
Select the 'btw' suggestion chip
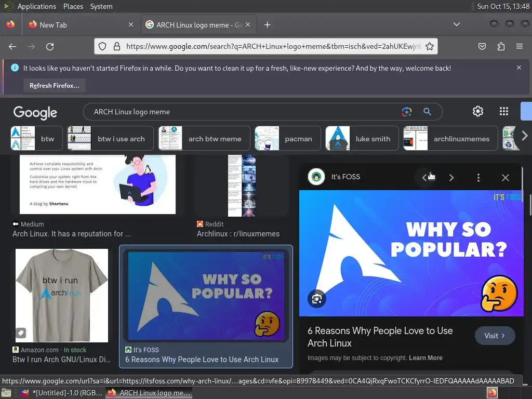coord(36,138)
